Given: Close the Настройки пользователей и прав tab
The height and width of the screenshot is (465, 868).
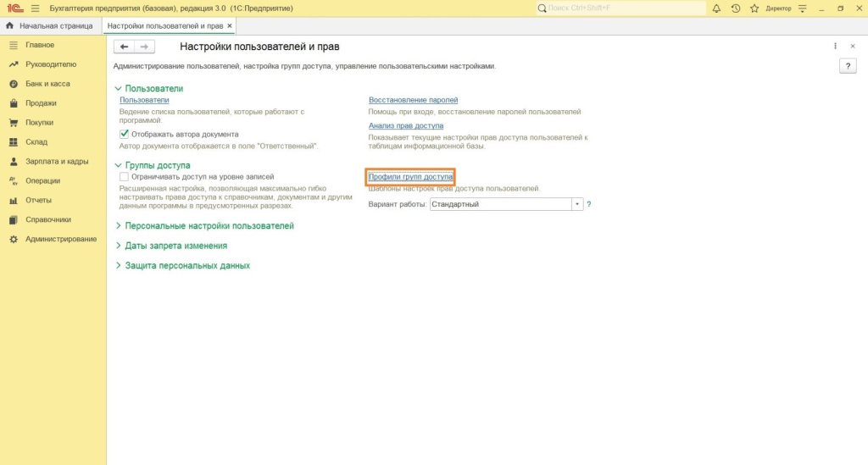Looking at the screenshot, I should (230, 26).
